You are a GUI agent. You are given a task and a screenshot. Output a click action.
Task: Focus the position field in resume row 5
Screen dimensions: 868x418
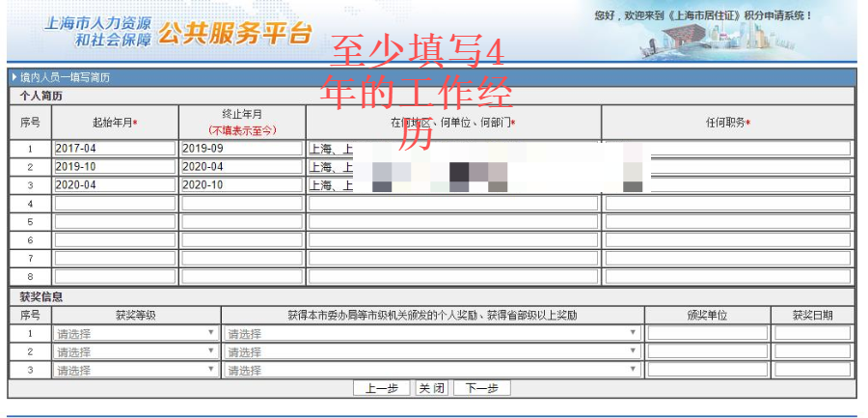[728, 222]
